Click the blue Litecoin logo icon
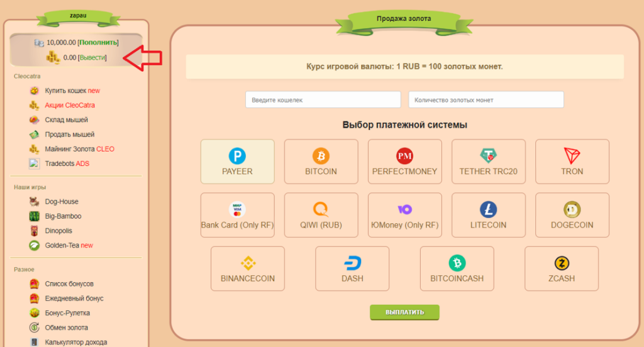 pyautogui.click(x=488, y=209)
